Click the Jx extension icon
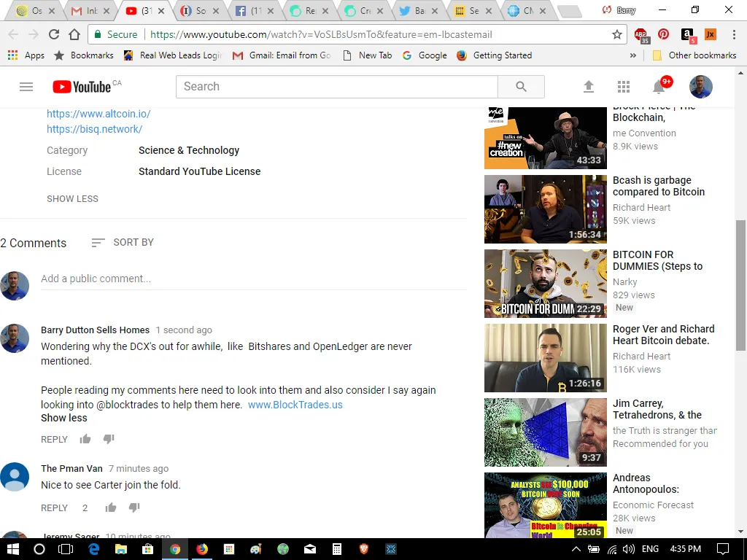 (x=711, y=34)
